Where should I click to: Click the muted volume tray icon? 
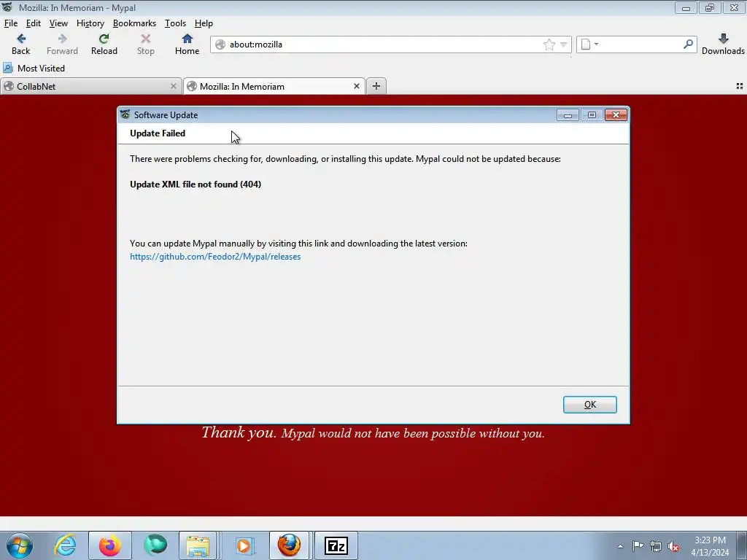[673, 546]
